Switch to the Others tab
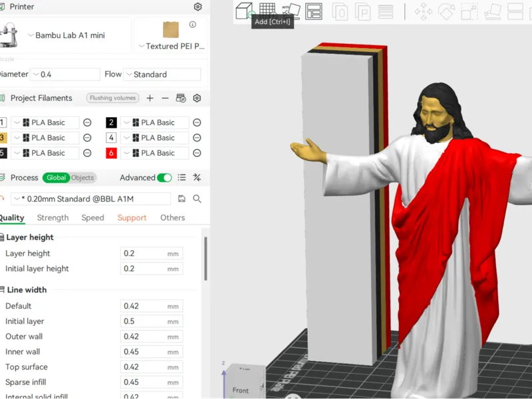 [x=172, y=217]
